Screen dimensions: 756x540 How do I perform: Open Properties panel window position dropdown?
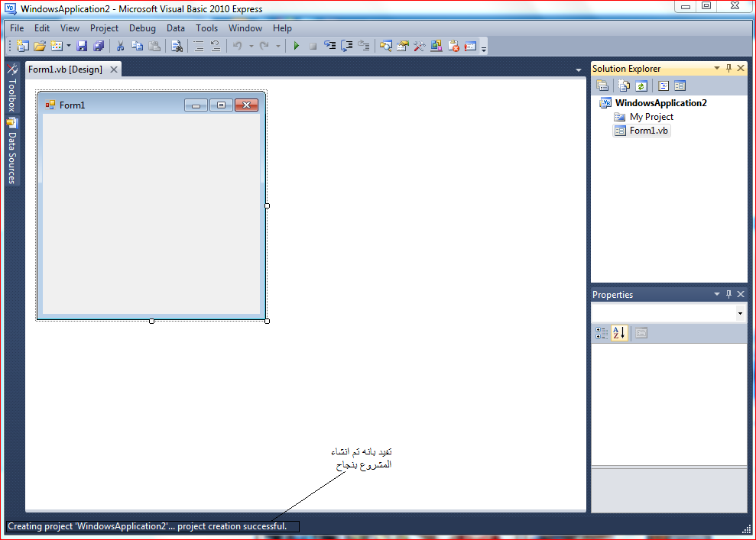[717, 294]
